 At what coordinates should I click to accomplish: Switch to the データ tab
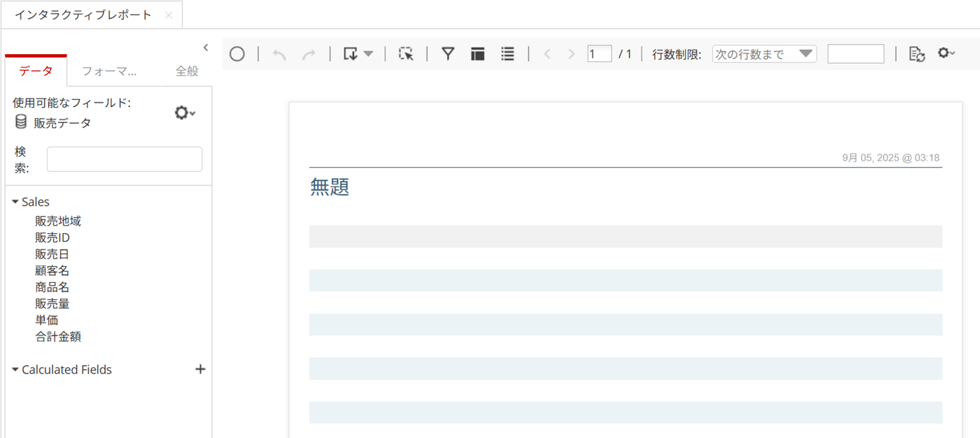point(36,71)
